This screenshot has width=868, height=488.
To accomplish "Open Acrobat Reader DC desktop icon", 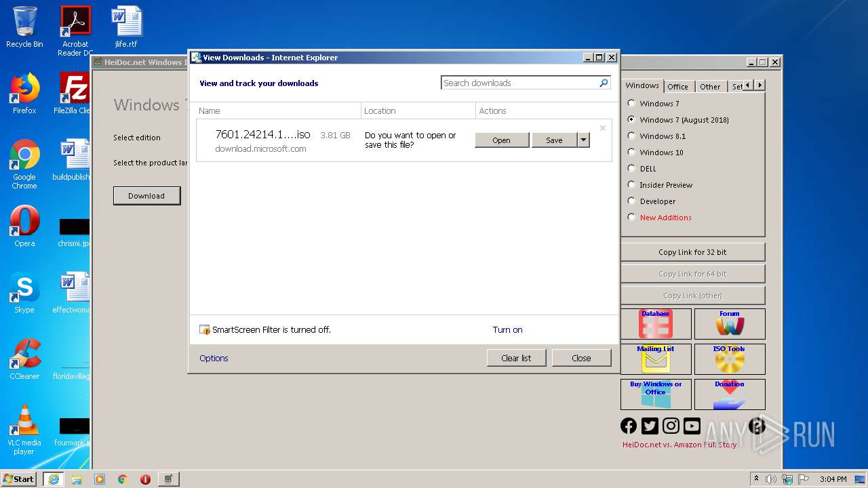I will tap(75, 31).
